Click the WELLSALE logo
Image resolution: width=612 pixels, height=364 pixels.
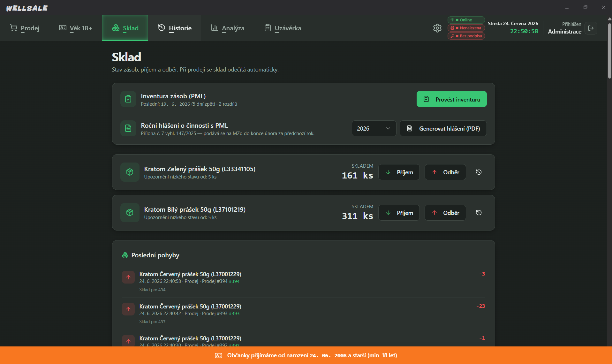coord(27,8)
